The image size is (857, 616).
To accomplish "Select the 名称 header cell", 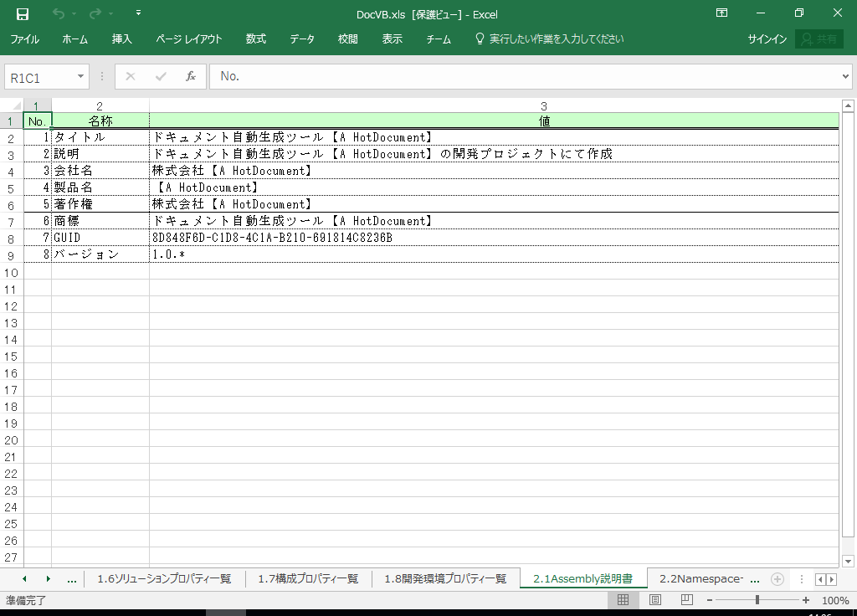I will tap(100, 121).
